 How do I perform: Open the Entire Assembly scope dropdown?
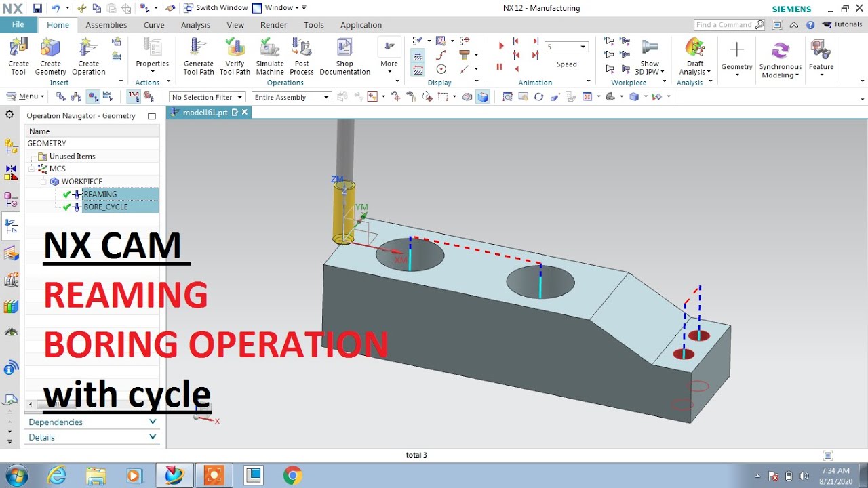pyautogui.click(x=291, y=98)
